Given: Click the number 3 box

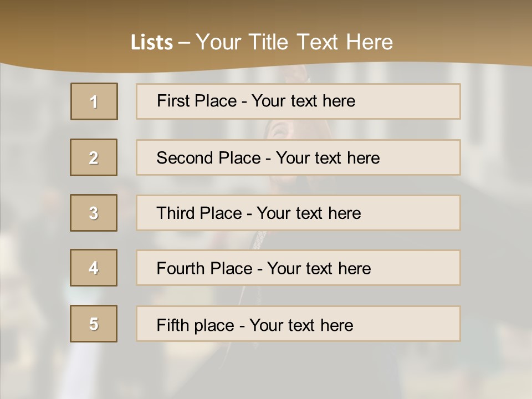Looking at the screenshot, I should [x=94, y=213].
